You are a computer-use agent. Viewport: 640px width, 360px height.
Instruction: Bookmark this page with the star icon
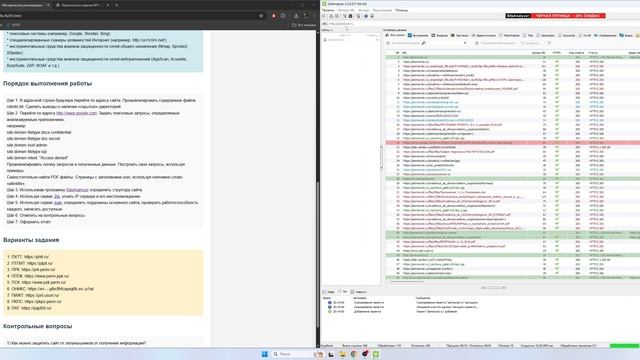[261, 16]
